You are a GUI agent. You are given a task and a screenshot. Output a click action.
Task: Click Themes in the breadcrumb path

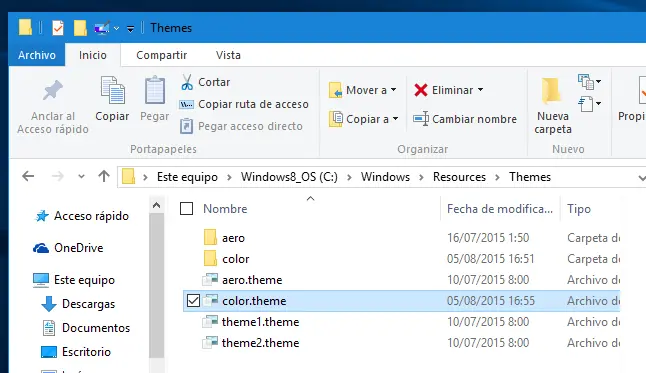tap(529, 177)
